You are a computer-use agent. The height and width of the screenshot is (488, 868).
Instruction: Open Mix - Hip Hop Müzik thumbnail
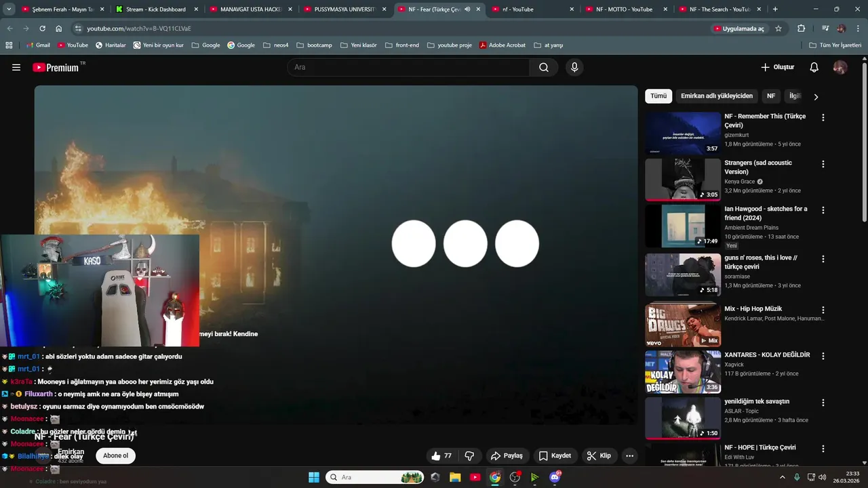coord(683,325)
